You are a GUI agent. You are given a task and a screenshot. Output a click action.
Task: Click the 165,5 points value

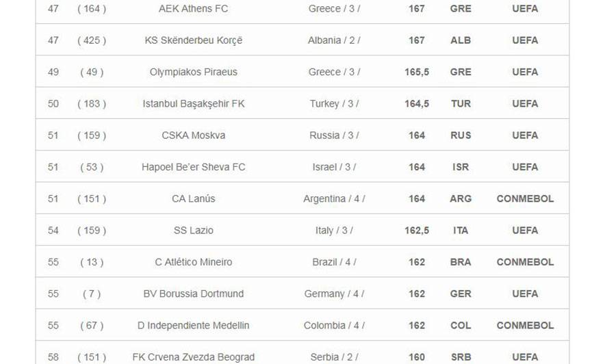pos(417,72)
